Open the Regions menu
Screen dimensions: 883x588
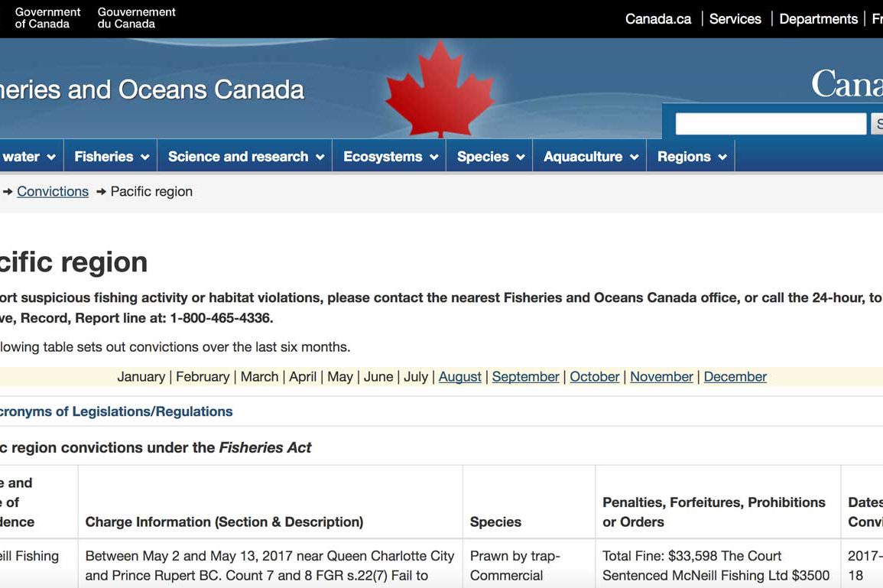tap(691, 156)
